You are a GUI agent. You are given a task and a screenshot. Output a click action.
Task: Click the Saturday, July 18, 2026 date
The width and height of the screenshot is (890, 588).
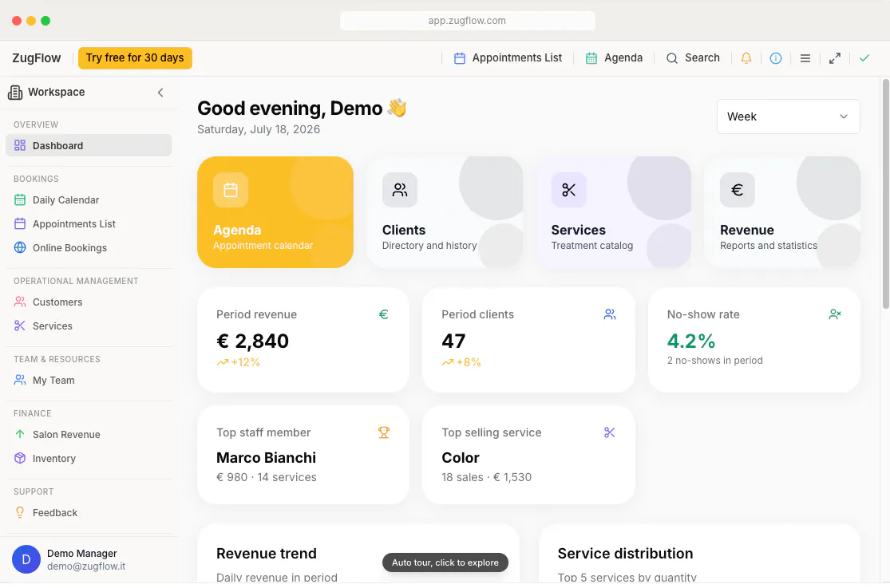point(259,129)
